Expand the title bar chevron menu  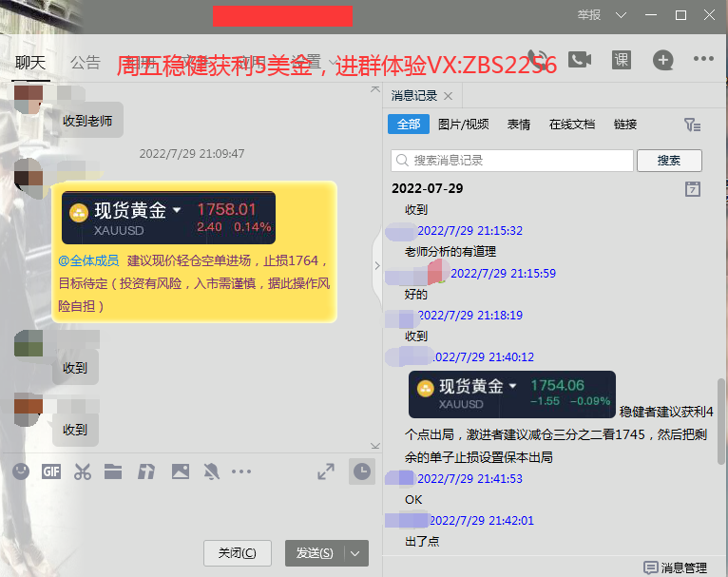622,15
